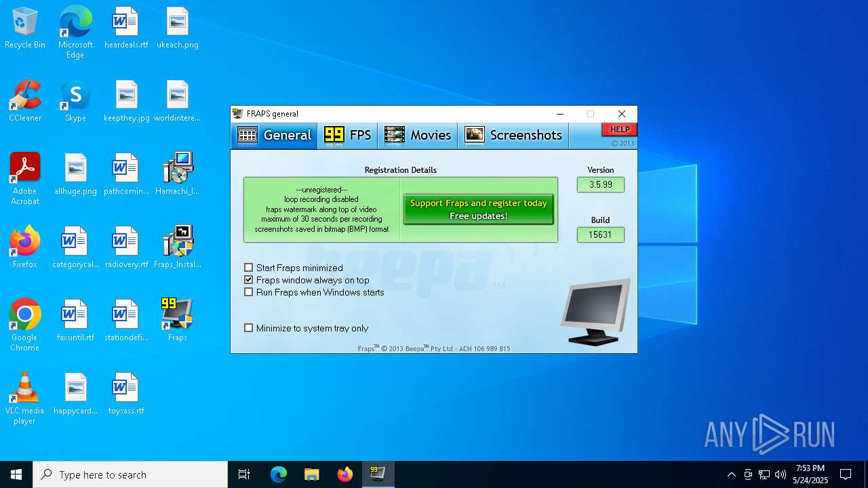Select happycard... image file icon
The height and width of the screenshot is (488, 868).
coord(75,394)
